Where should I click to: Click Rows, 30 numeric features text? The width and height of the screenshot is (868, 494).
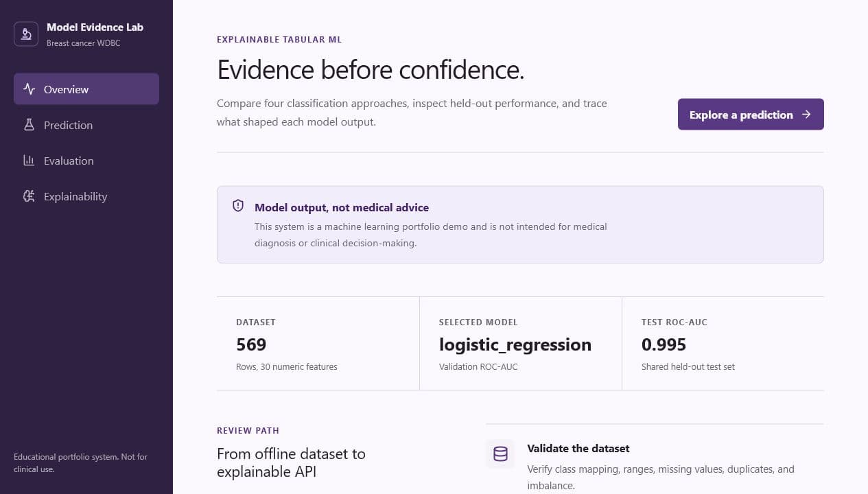point(287,367)
